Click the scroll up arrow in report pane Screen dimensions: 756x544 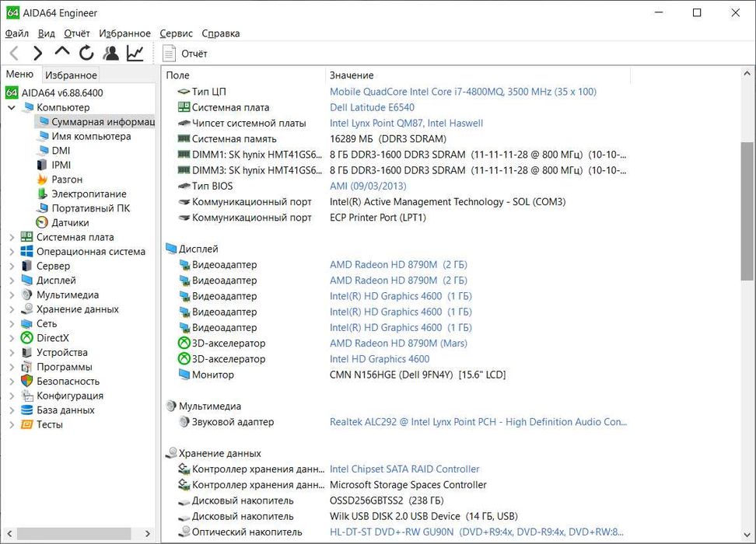747,74
